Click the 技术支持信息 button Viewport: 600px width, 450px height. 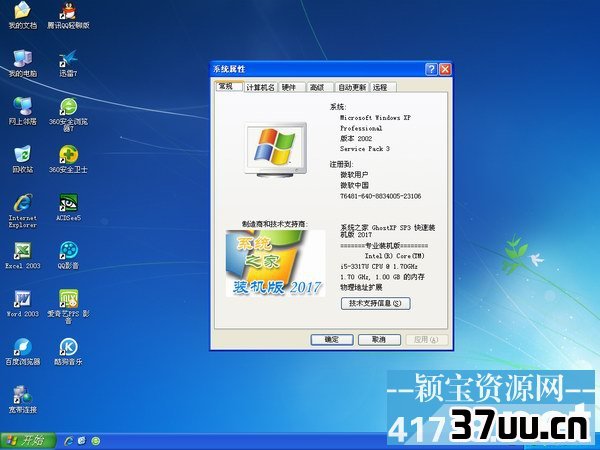[375, 303]
